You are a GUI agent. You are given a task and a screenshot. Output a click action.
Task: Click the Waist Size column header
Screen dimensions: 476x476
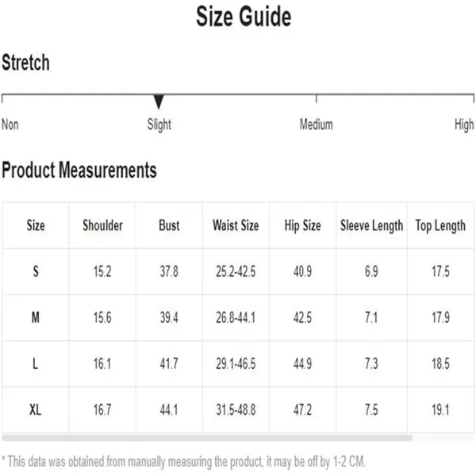pyautogui.click(x=236, y=225)
